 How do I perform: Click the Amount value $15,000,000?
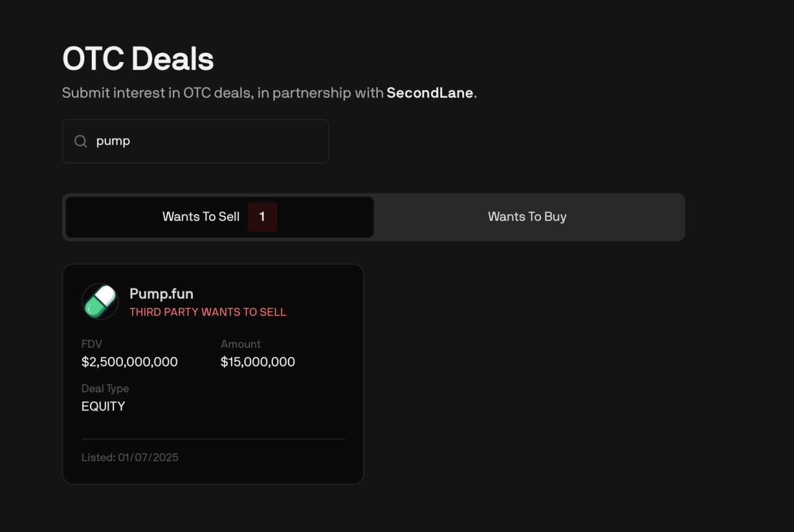tap(258, 361)
